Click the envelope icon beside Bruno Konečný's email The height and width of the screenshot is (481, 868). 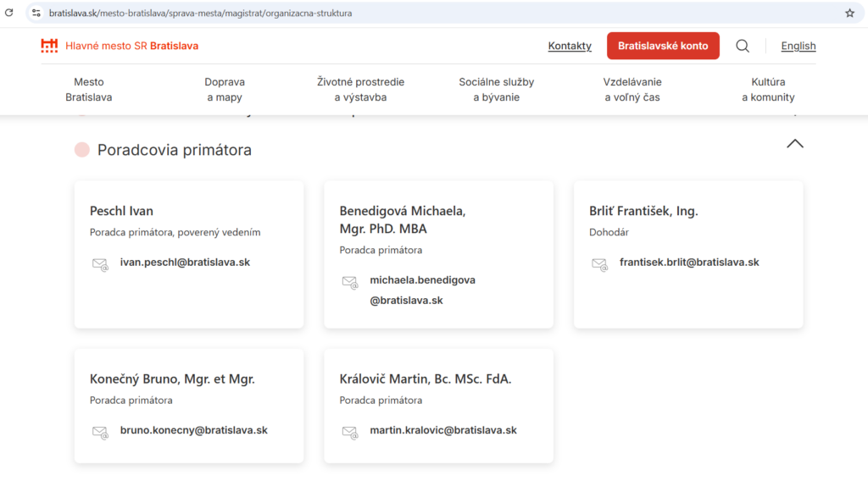click(x=100, y=432)
